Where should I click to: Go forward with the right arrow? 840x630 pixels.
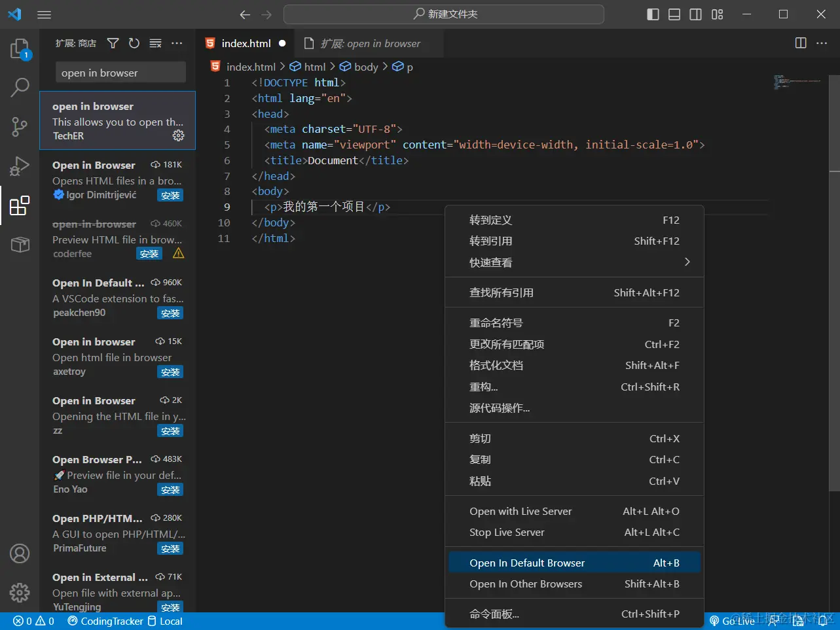point(266,14)
